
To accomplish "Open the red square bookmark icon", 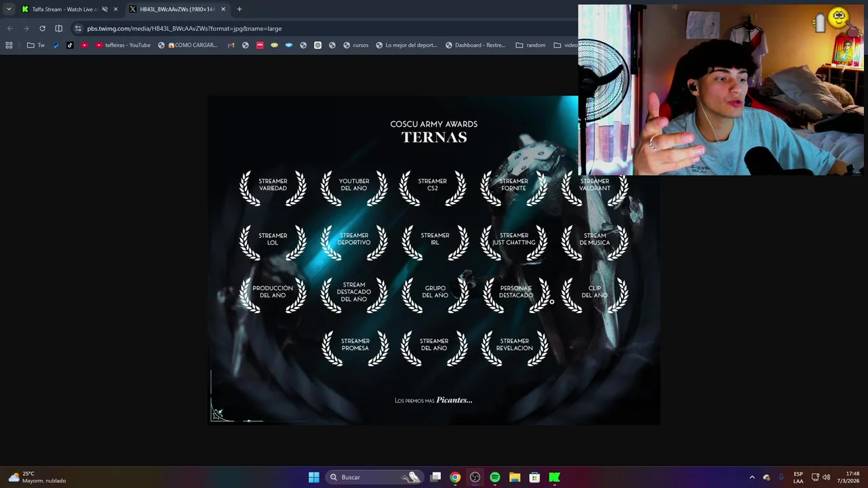I will click(260, 45).
